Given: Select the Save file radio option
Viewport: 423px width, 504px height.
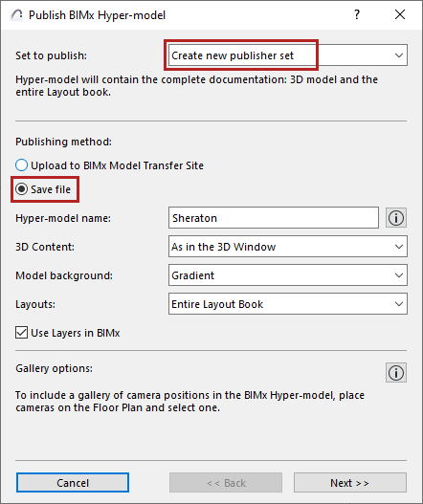Looking at the screenshot, I should (x=43, y=189).
